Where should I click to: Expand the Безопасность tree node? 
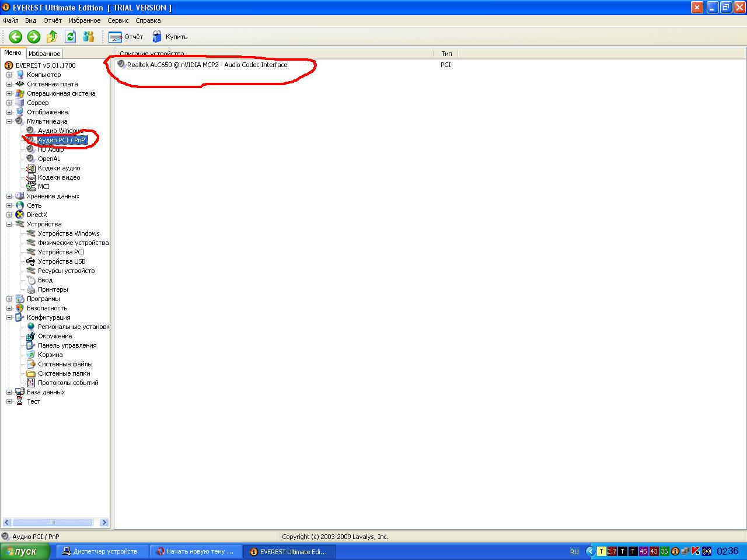(x=9, y=308)
